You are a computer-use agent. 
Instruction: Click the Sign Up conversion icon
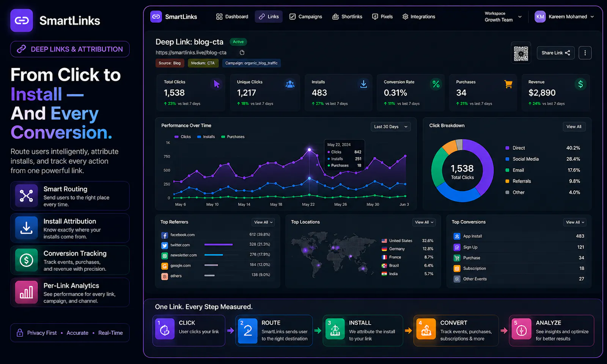457,247
